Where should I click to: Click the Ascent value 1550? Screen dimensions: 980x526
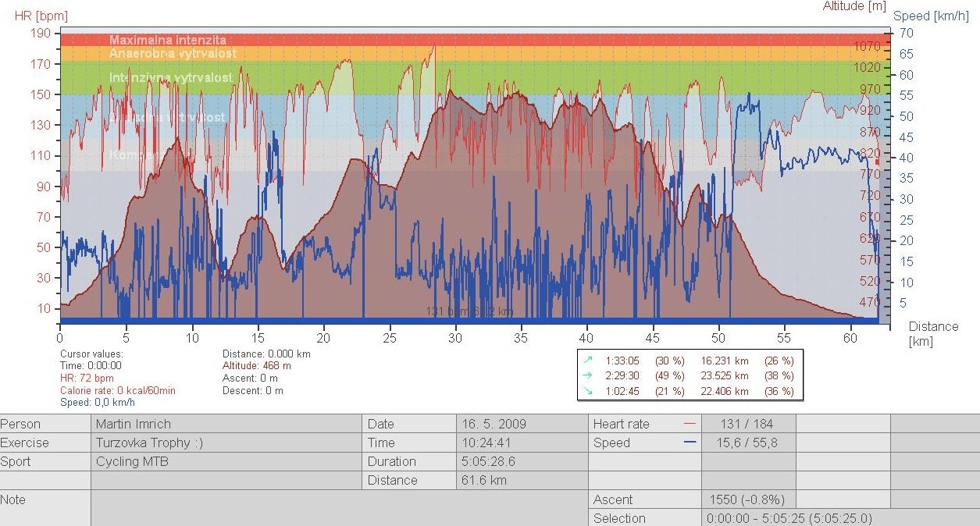[747, 499]
